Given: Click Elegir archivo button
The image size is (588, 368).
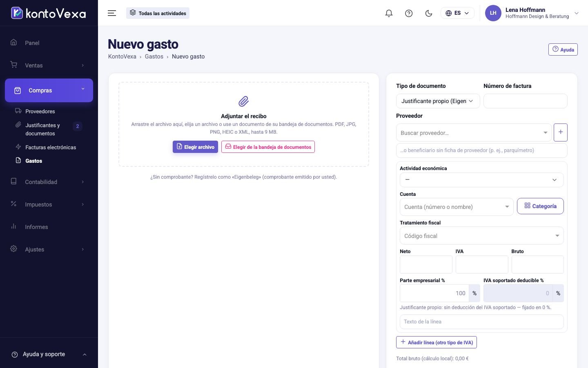Looking at the screenshot, I should [195, 147].
